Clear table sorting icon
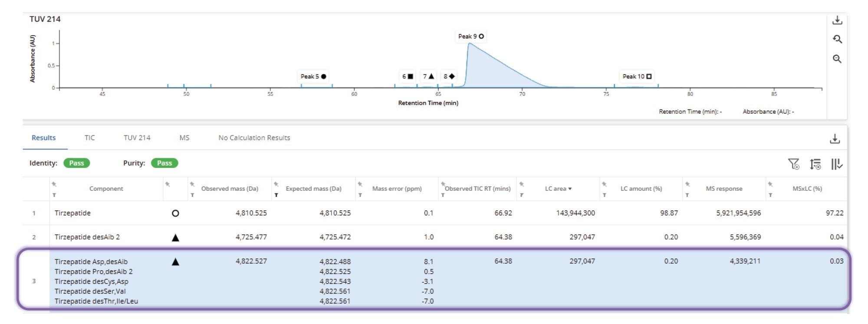This screenshot has height=324, width=868. tap(815, 164)
